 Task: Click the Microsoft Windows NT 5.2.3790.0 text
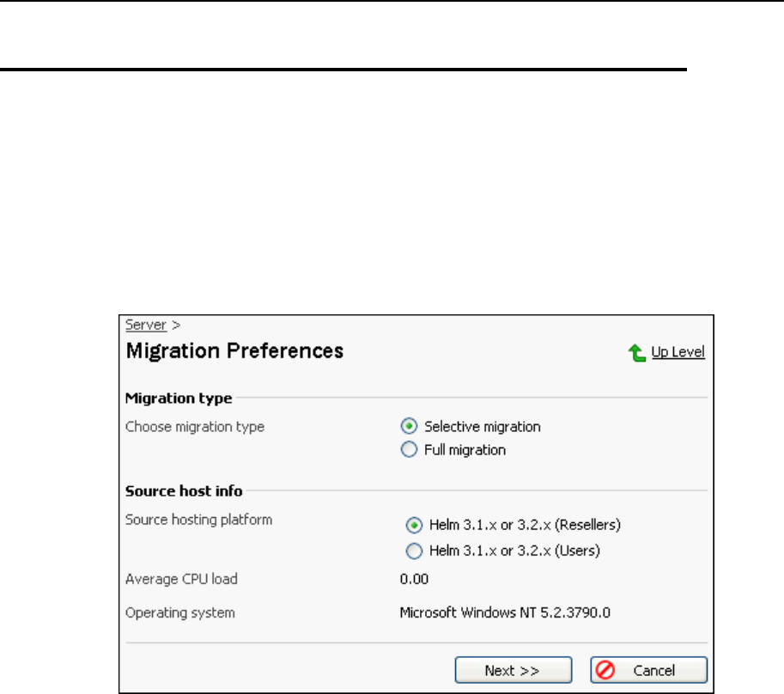509,612
